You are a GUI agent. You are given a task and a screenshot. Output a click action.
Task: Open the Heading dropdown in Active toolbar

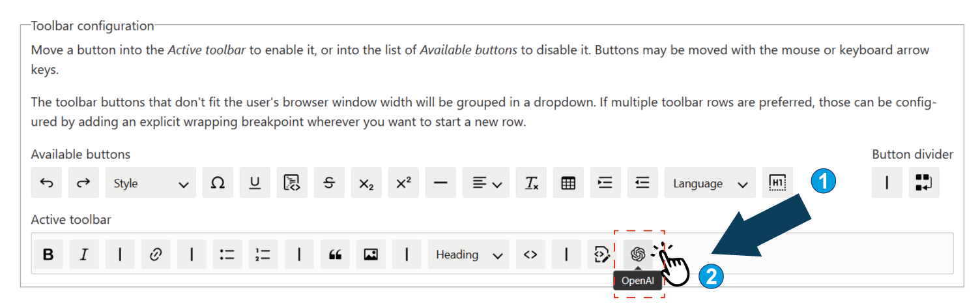tap(468, 254)
